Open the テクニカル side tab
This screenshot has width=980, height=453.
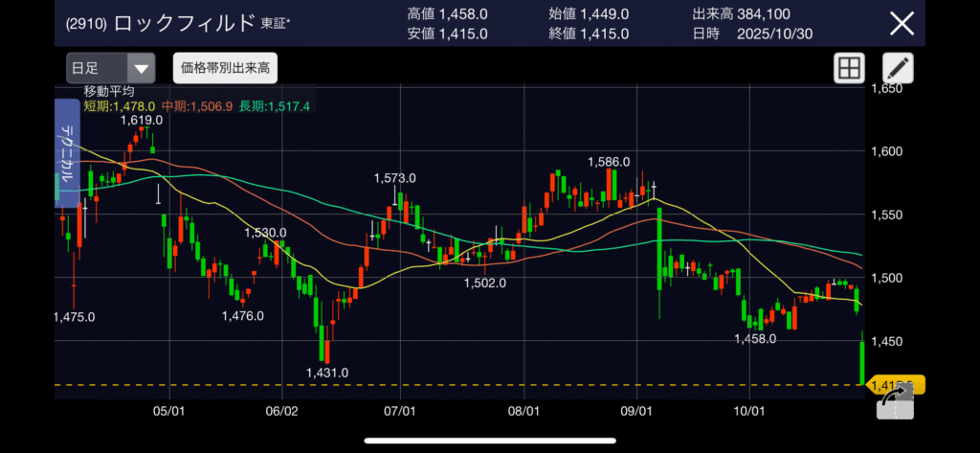tap(67, 153)
